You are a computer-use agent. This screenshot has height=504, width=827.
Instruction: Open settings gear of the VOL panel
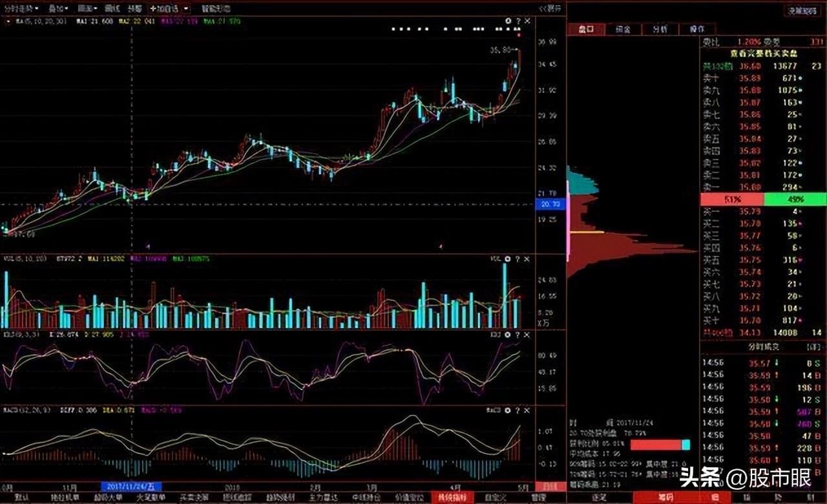point(508,258)
